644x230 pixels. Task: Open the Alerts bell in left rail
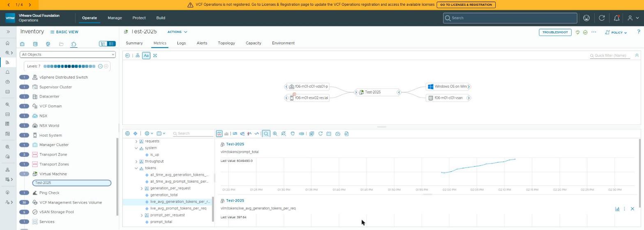click(x=8, y=72)
